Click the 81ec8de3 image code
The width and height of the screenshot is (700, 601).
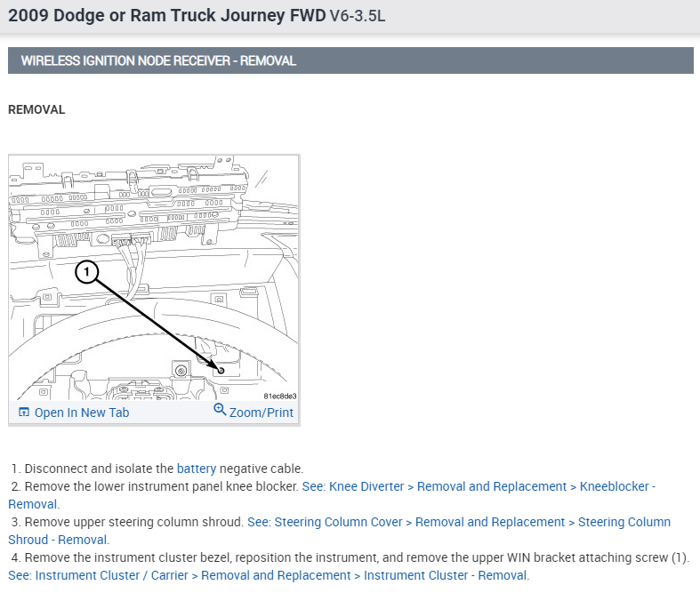[x=280, y=397]
